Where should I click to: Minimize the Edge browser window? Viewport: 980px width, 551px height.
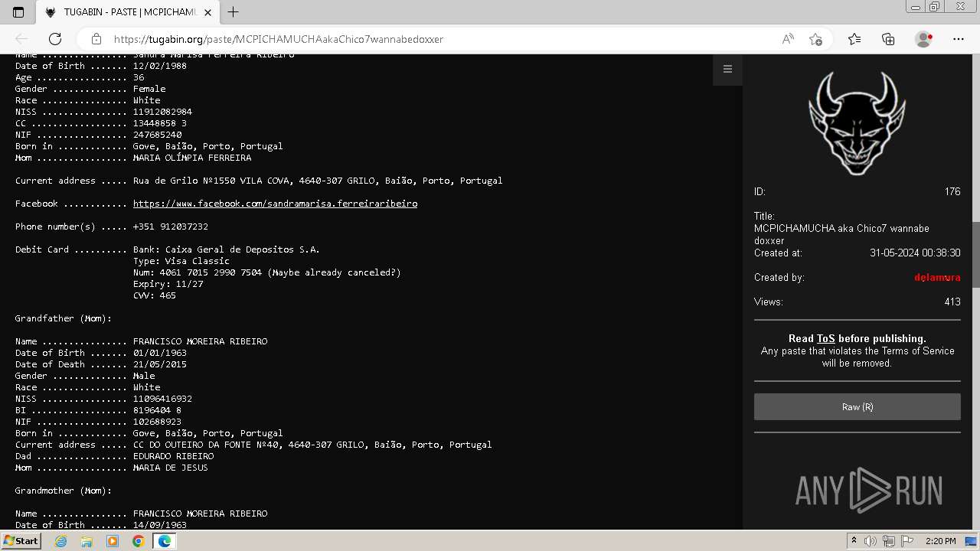[x=916, y=7]
